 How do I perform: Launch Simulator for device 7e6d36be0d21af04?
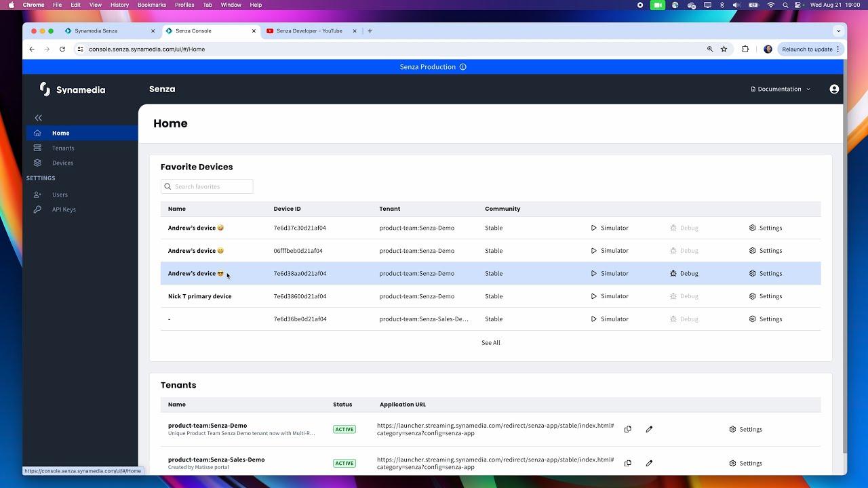pyautogui.click(x=610, y=319)
